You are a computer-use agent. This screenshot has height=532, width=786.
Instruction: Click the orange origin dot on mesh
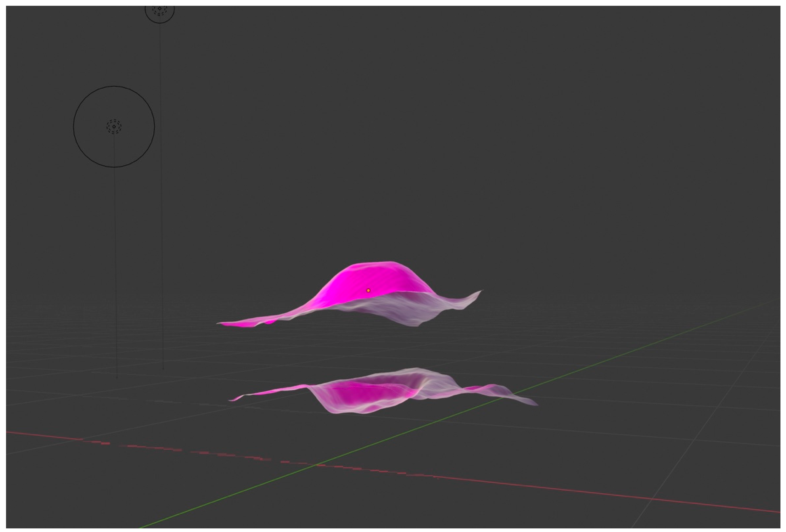[368, 290]
